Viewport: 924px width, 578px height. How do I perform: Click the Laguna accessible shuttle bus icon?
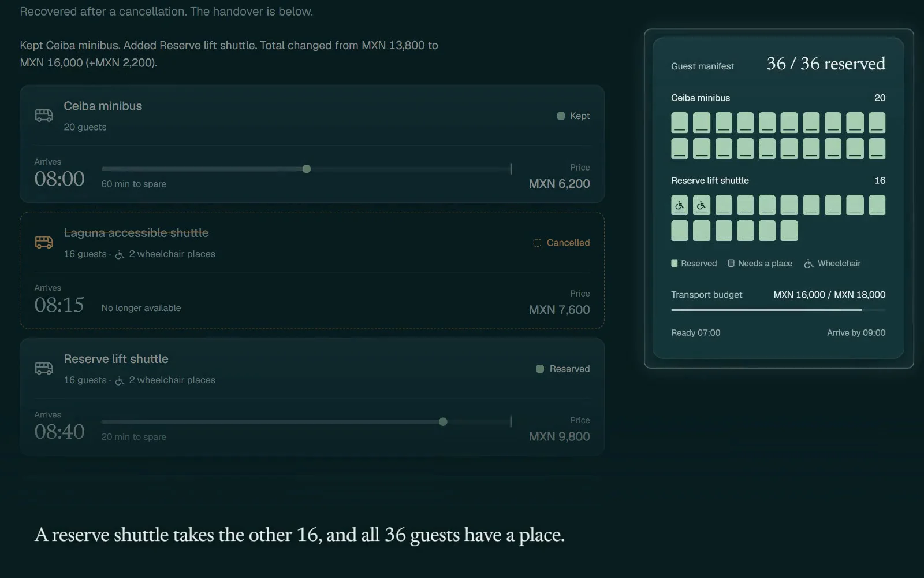pos(44,242)
